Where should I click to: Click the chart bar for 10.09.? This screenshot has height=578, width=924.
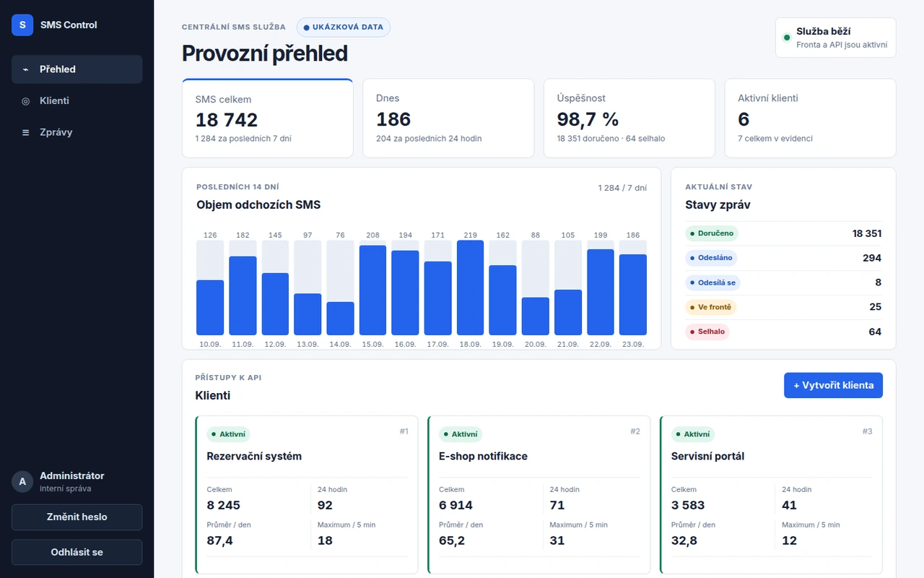click(210, 308)
